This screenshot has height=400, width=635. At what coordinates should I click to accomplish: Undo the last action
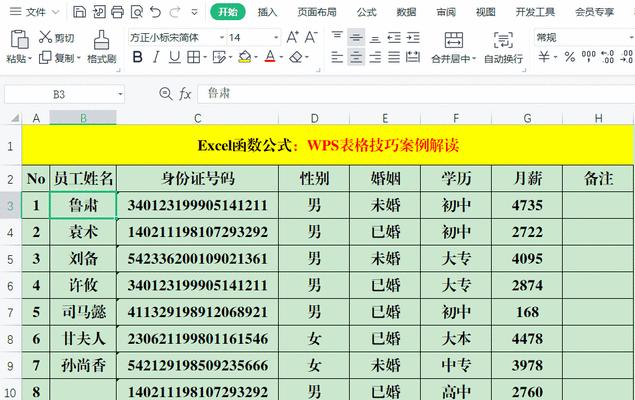click(x=156, y=12)
